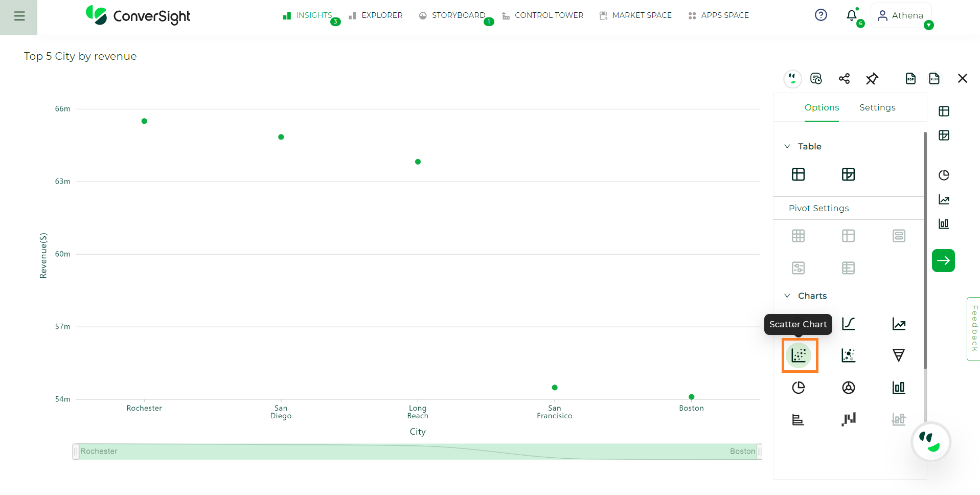Open the STORYBOARD tab

click(452, 16)
